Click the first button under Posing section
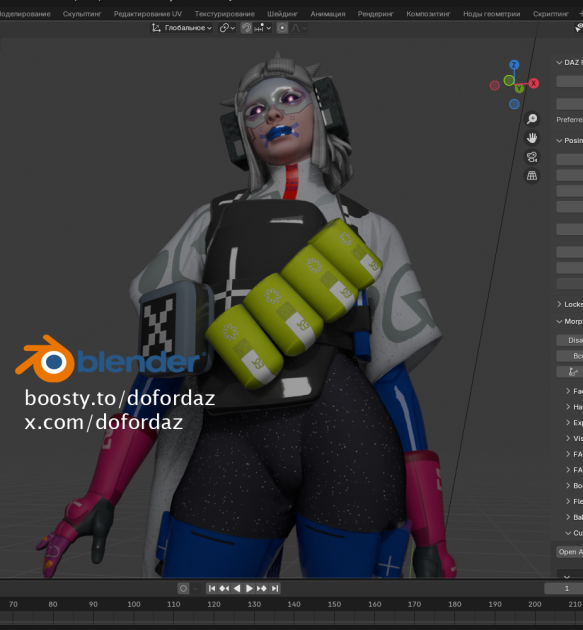The height and width of the screenshot is (630, 583). point(570,159)
